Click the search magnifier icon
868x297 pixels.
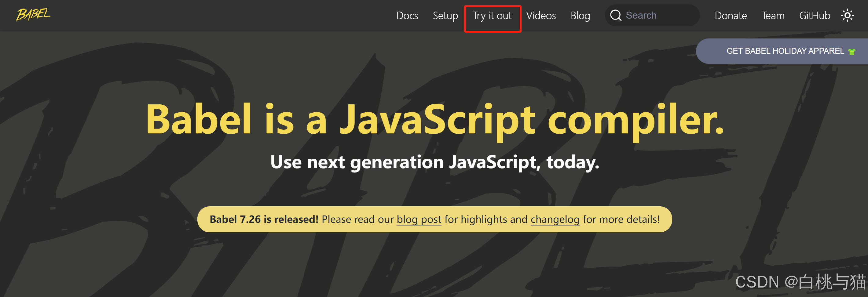point(616,16)
